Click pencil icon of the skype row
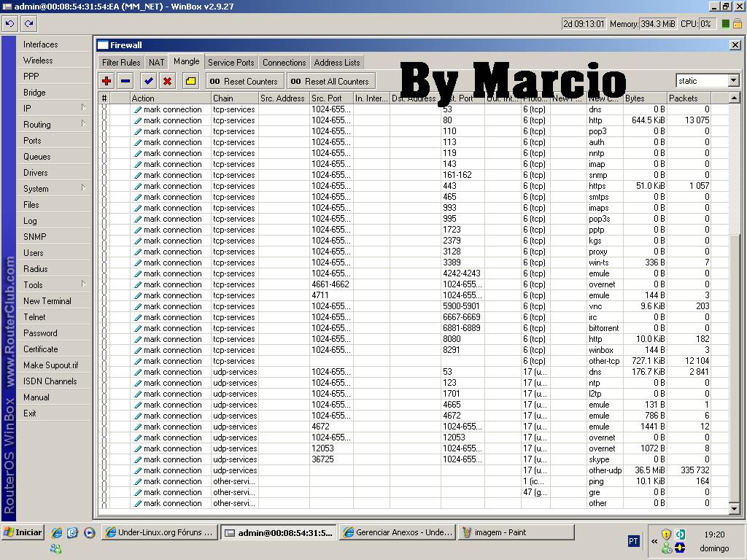This screenshot has height=560, width=747. 138,459
